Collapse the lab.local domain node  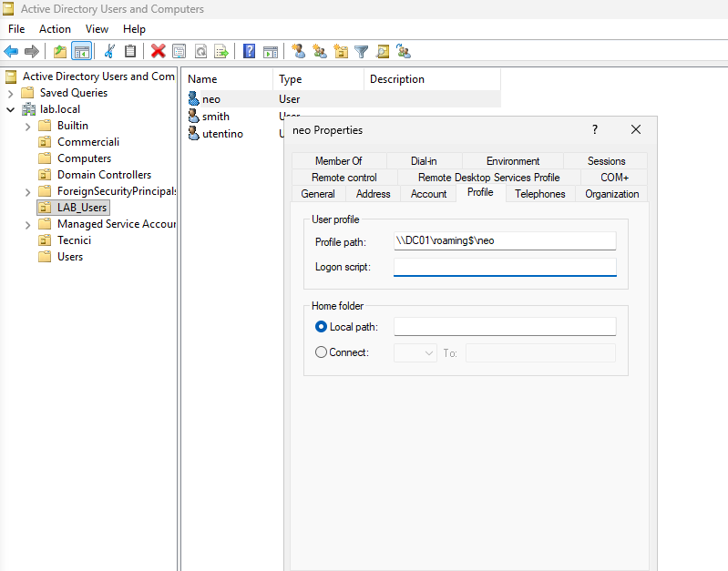pos(10,109)
